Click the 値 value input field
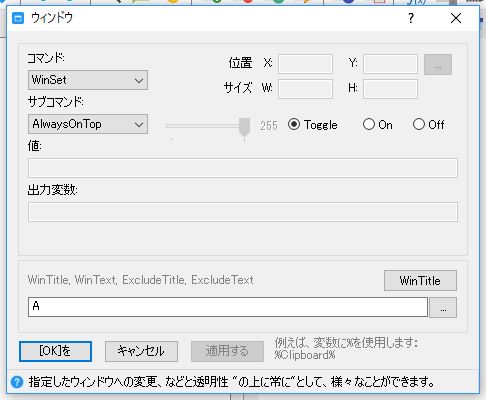486x400 pixels. point(243,168)
